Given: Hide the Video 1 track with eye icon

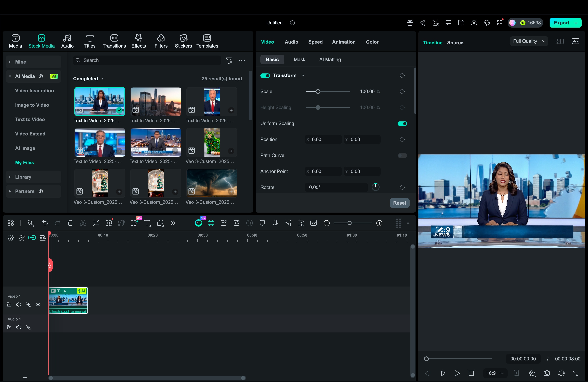Looking at the screenshot, I should pos(38,305).
